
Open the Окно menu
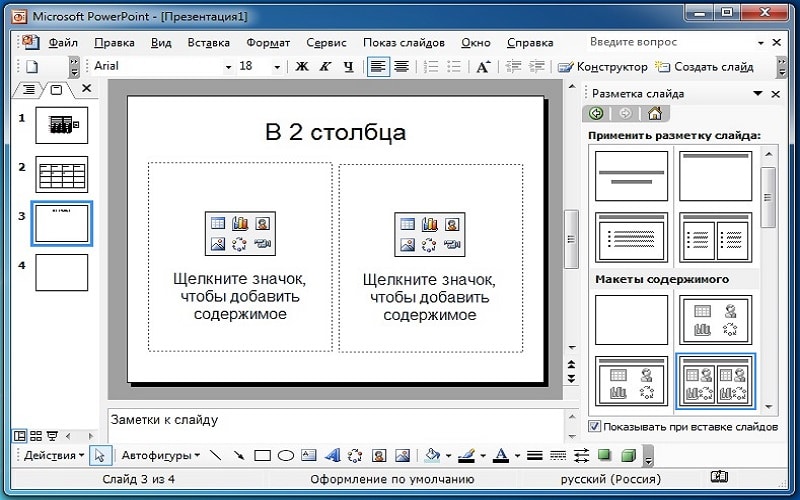point(476,43)
